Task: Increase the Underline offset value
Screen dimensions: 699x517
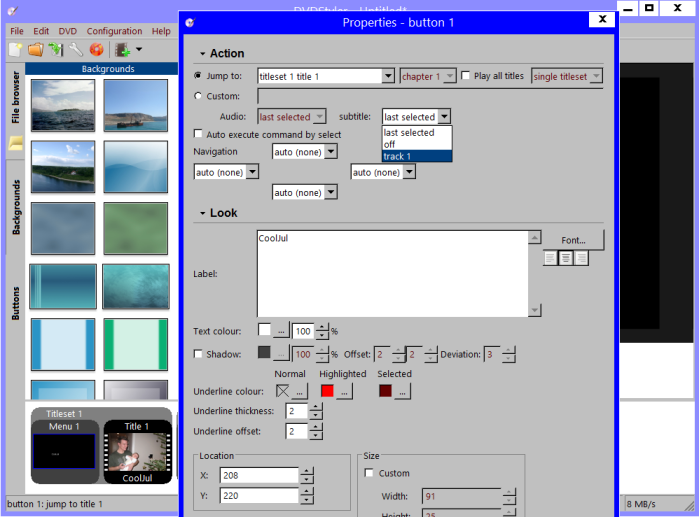Action: (316, 427)
